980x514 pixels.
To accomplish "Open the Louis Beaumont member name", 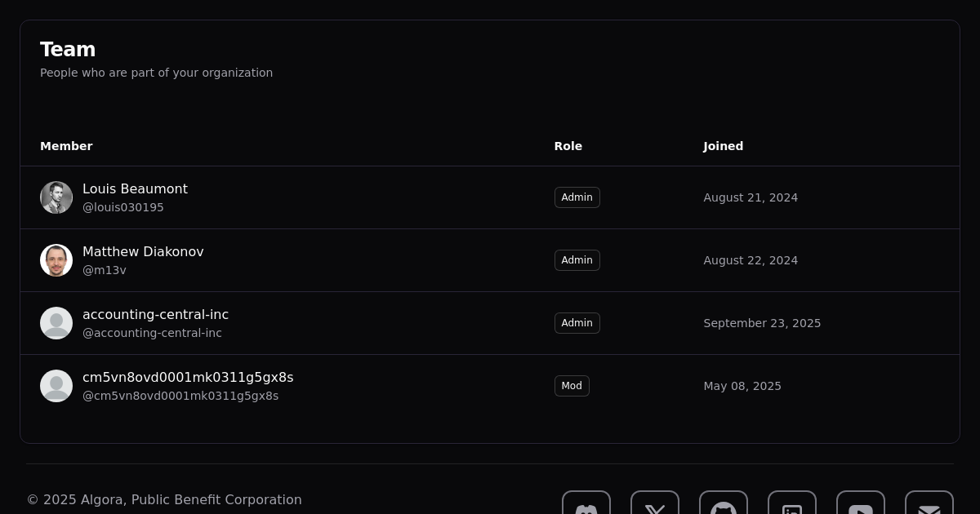I will pyautogui.click(x=135, y=188).
